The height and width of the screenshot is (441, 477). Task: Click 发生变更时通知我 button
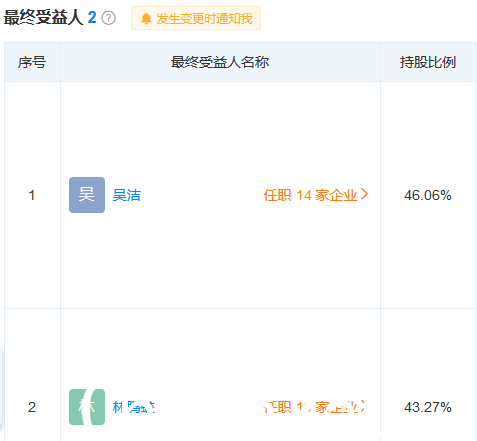pos(196,18)
